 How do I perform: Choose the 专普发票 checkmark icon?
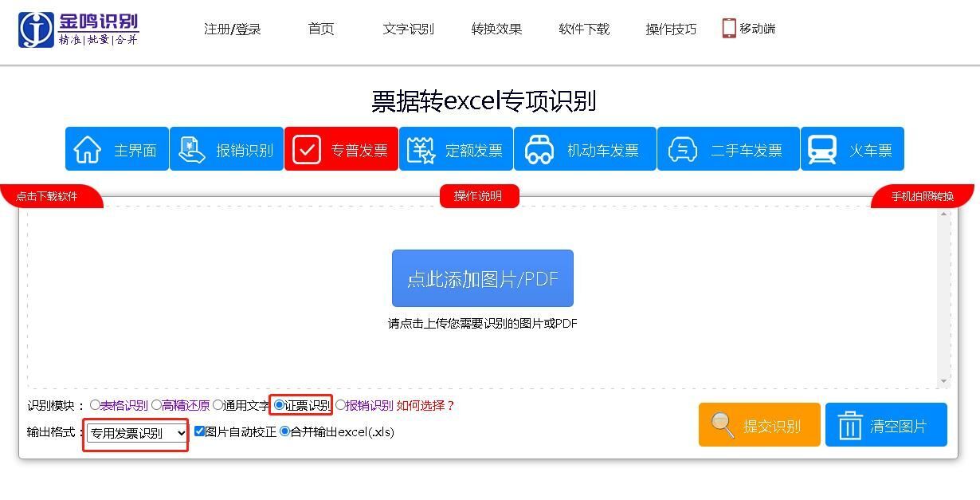(307, 150)
